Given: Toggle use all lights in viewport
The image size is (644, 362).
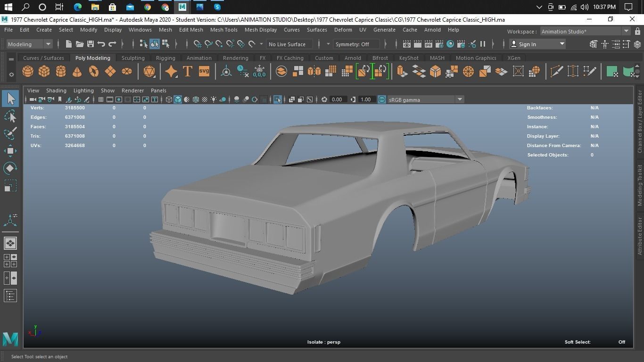Looking at the screenshot, I should 214,99.
